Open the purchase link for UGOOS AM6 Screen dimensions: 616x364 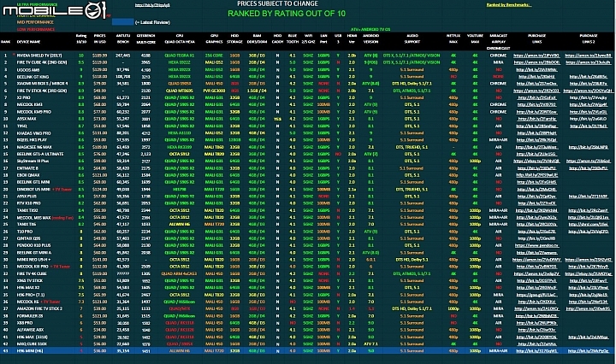536,69
